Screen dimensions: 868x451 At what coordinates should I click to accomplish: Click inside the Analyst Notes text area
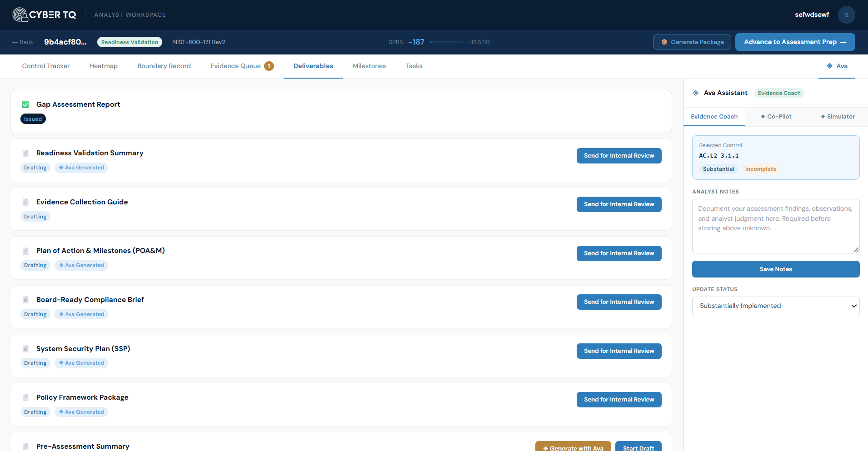(775, 225)
